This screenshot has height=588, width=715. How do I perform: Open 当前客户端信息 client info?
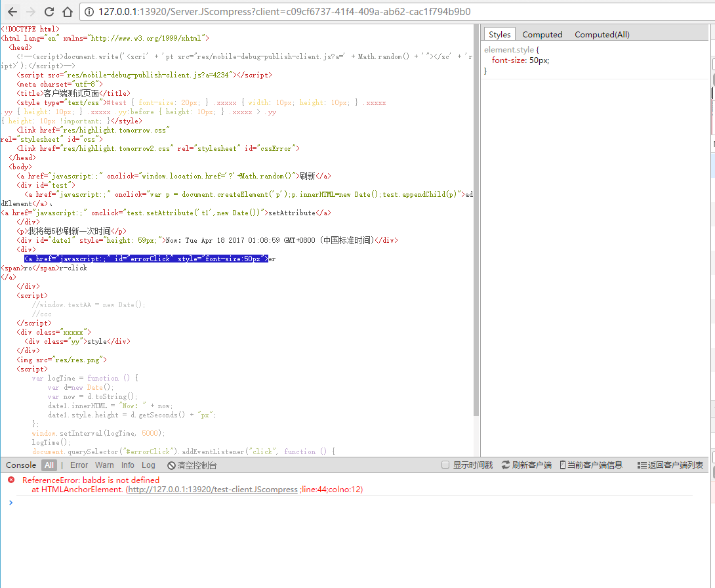click(x=591, y=465)
